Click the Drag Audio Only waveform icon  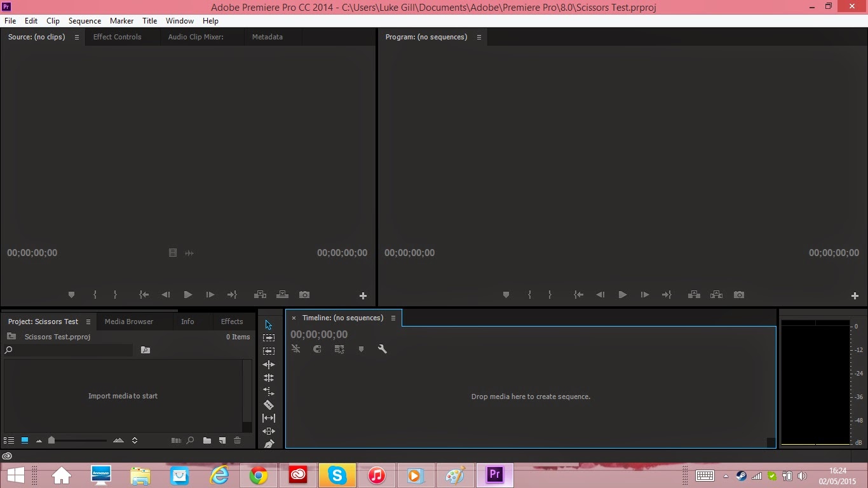189,253
